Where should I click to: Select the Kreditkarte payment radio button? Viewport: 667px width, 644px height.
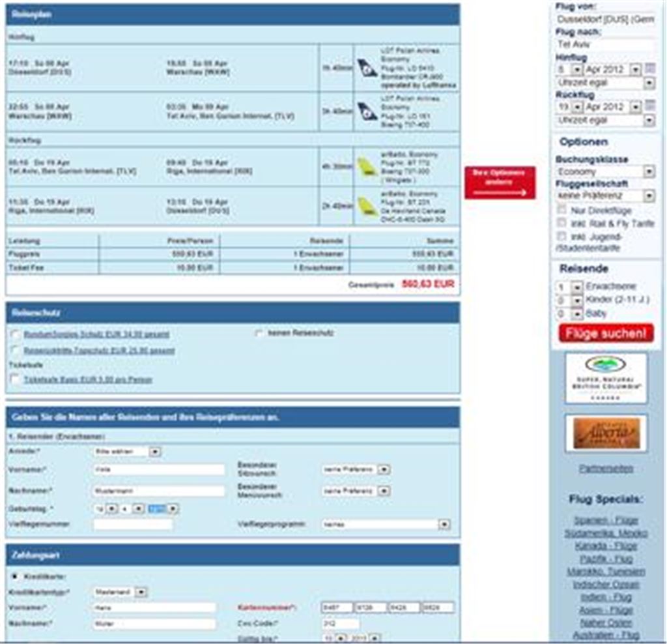[14, 577]
